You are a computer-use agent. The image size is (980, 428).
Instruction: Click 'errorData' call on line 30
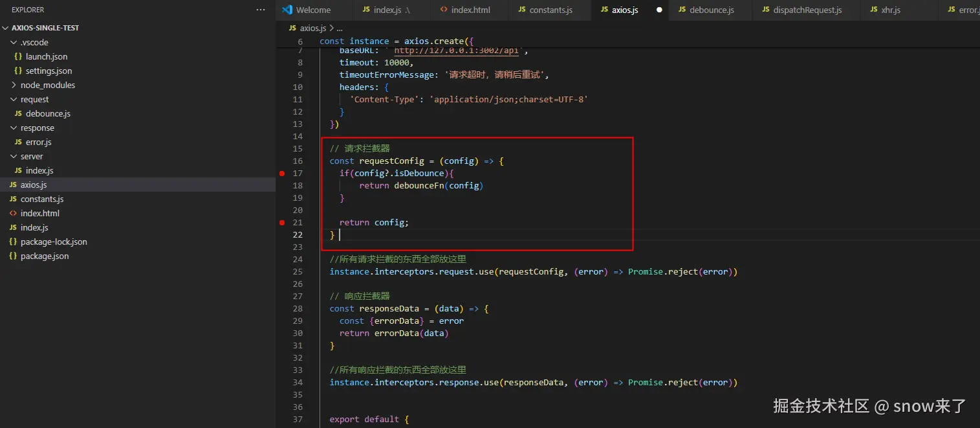tap(397, 333)
